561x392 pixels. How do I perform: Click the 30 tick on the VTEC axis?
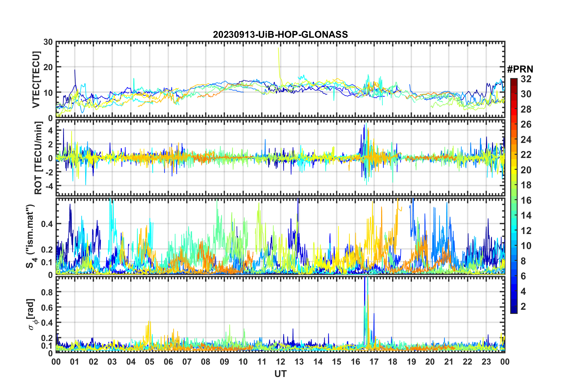point(48,42)
